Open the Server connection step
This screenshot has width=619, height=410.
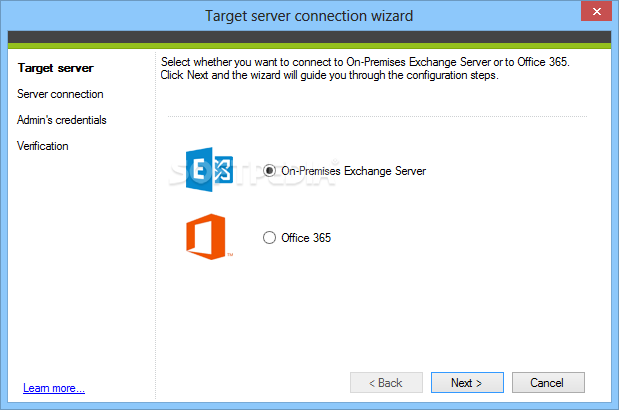tap(60, 94)
